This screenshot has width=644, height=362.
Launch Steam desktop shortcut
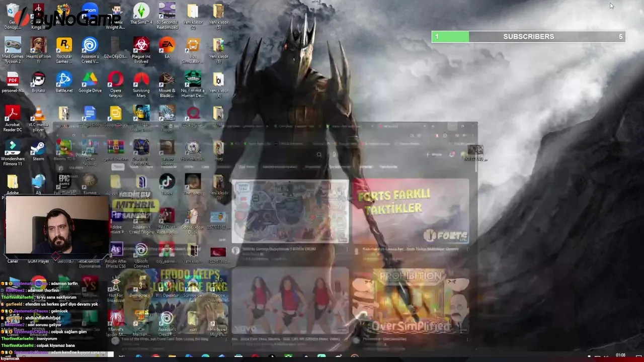38,150
